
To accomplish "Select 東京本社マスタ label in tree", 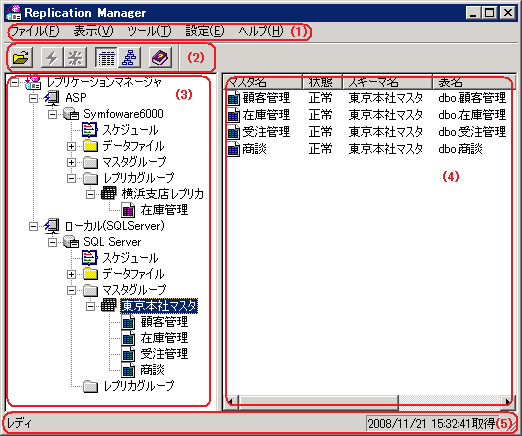I will click(x=159, y=306).
